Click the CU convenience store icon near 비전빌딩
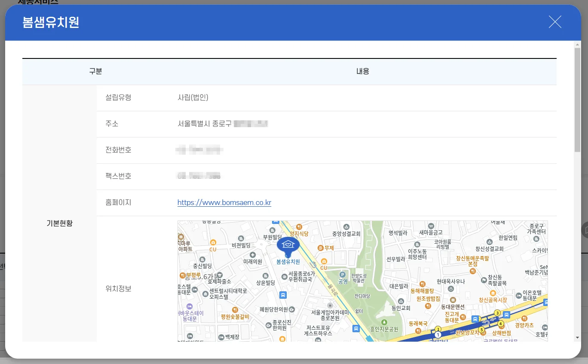 [x=213, y=243]
